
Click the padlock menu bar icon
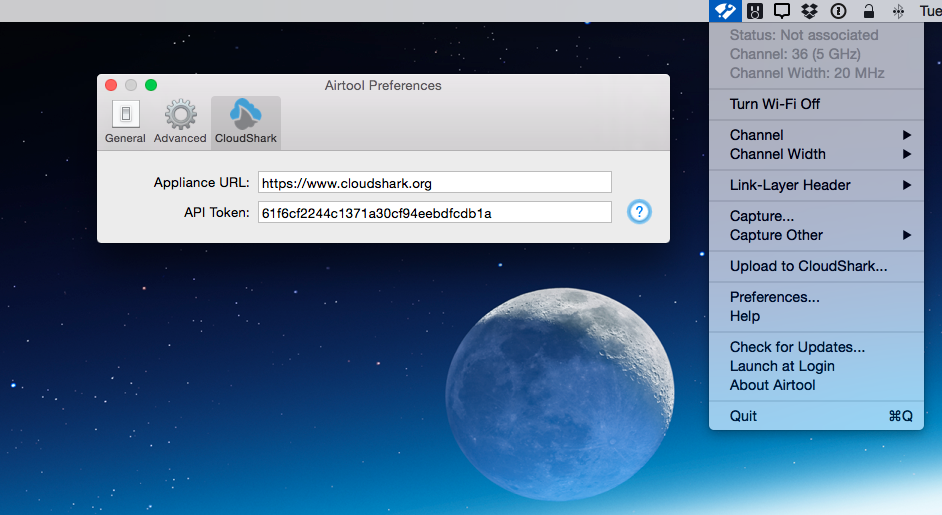(869, 11)
